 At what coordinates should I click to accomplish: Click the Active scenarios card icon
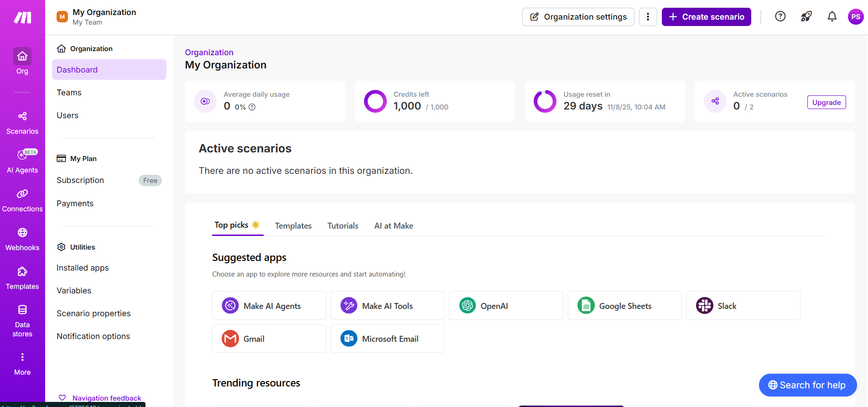point(715,101)
